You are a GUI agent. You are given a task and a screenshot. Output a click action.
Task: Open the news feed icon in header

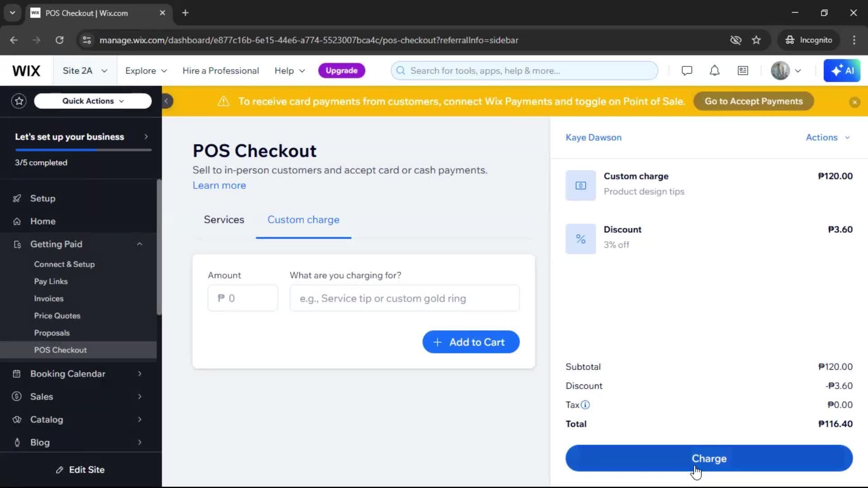coord(743,70)
